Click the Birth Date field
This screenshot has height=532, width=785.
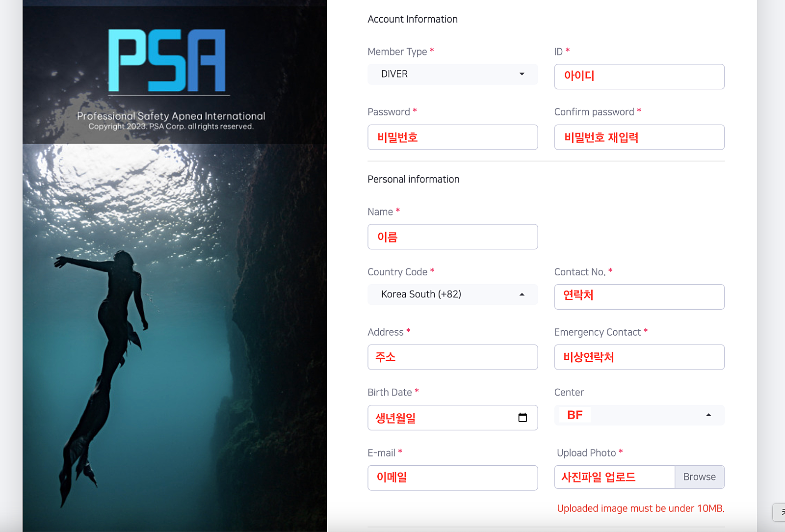[452, 417]
